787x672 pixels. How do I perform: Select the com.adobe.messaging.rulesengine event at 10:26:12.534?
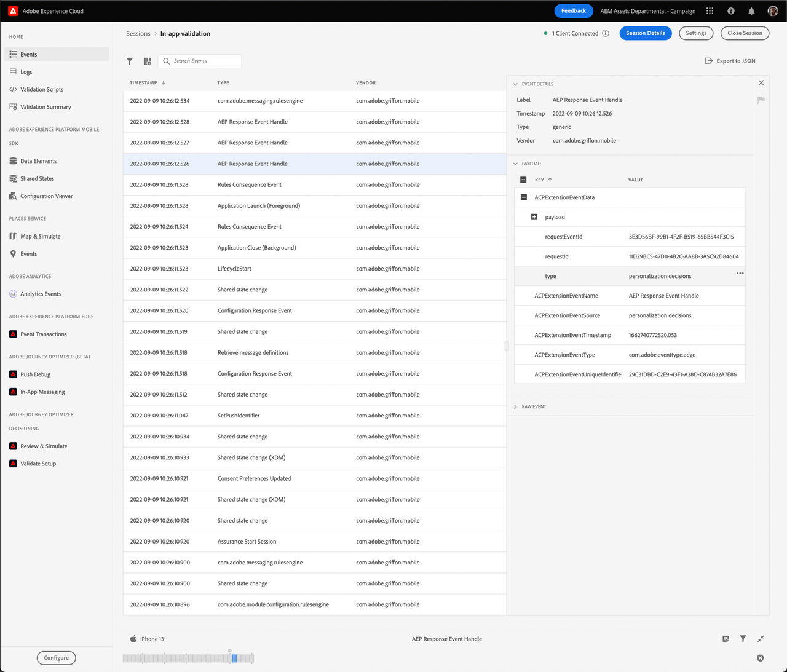tap(315, 101)
